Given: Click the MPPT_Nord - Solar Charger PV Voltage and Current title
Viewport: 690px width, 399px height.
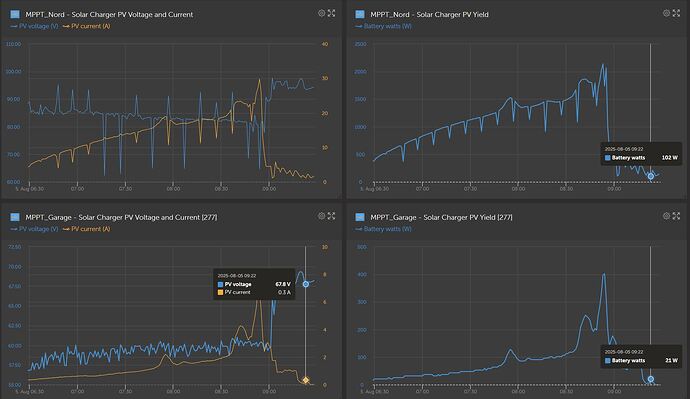Looking at the screenshot, I should 109,15.
